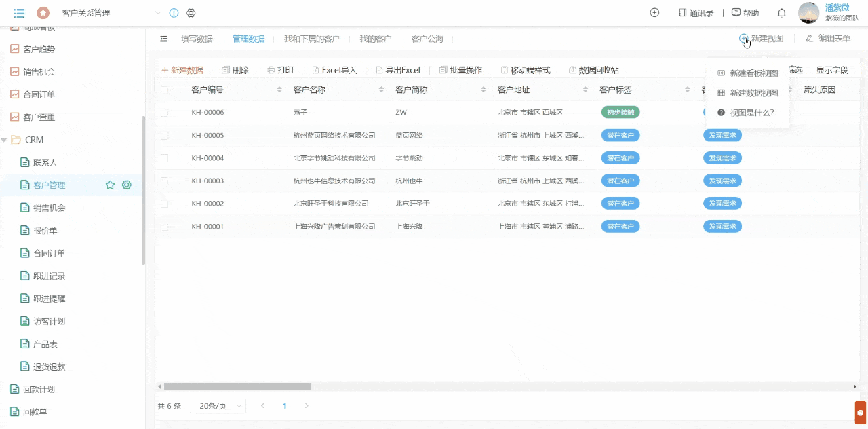Click the Excel导入 import icon
868x429 pixels.
(x=334, y=70)
